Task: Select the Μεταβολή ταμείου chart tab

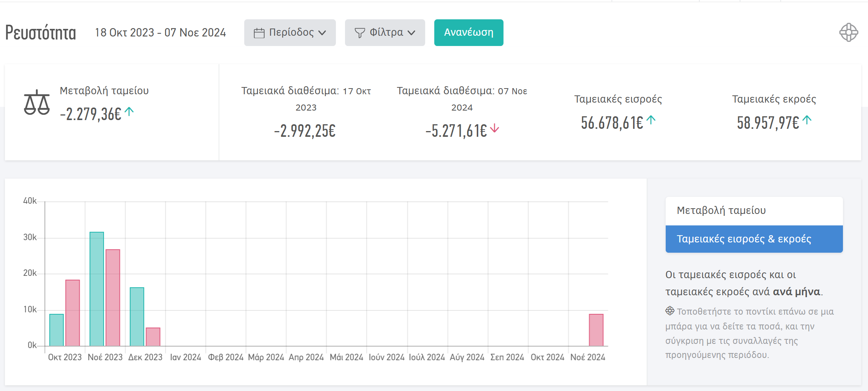Action: pyautogui.click(x=754, y=211)
